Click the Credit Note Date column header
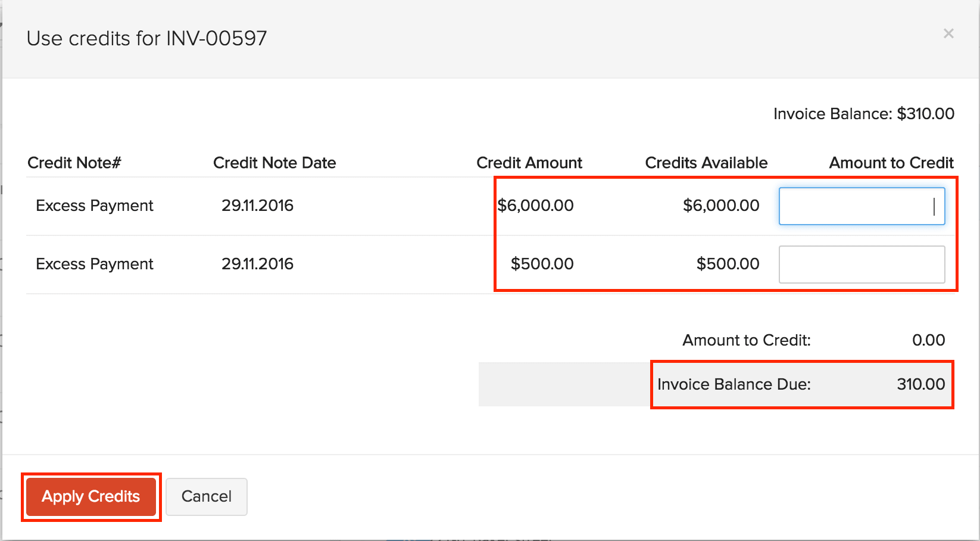Image resolution: width=980 pixels, height=541 pixels. tap(274, 163)
